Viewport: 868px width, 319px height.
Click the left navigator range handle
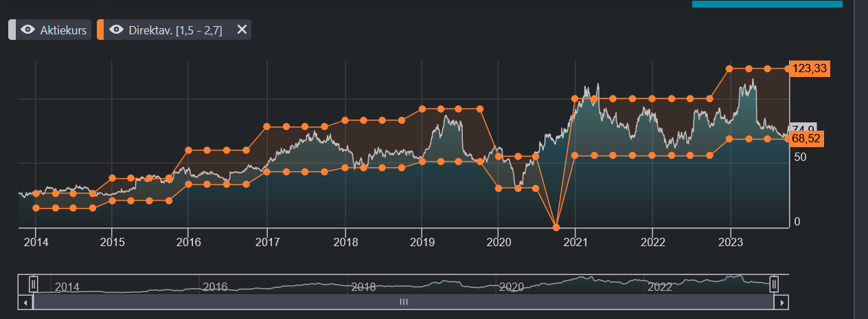point(32,283)
